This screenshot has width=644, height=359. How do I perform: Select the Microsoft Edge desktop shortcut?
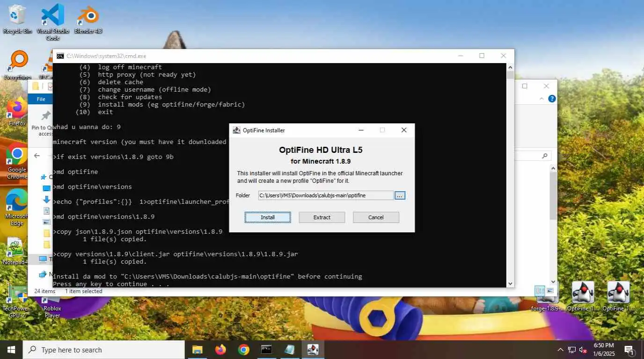pos(16,208)
